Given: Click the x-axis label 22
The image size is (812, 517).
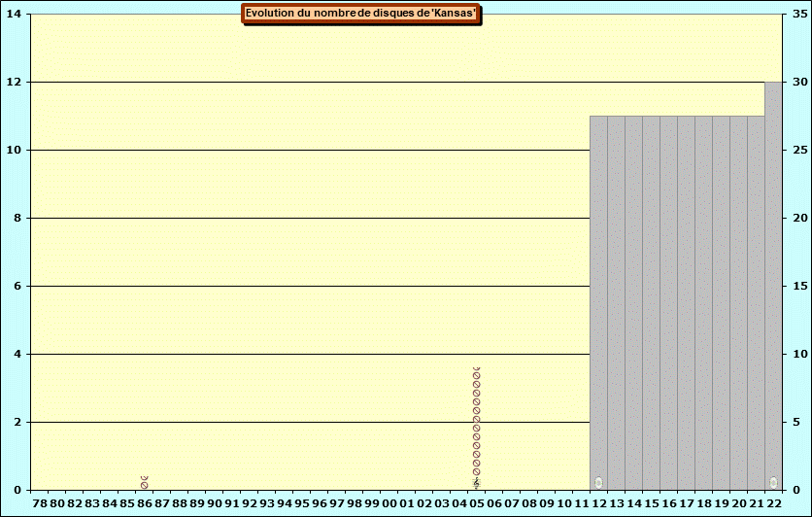Looking at the screenshot, I should 773,503.
